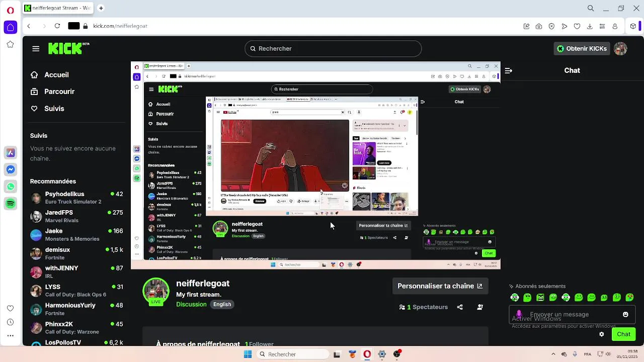Insert the last emote with heart eyes

[x=629, y=298]
